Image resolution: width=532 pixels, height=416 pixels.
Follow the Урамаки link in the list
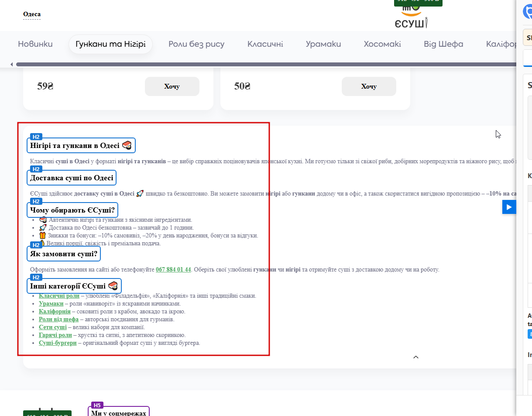click(51, 303)
